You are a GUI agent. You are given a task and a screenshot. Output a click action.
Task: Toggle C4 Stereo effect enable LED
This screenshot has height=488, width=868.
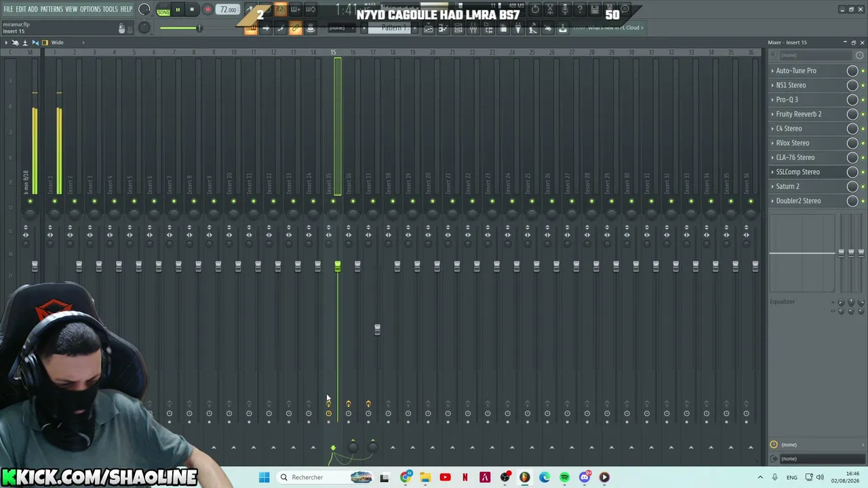863,129
